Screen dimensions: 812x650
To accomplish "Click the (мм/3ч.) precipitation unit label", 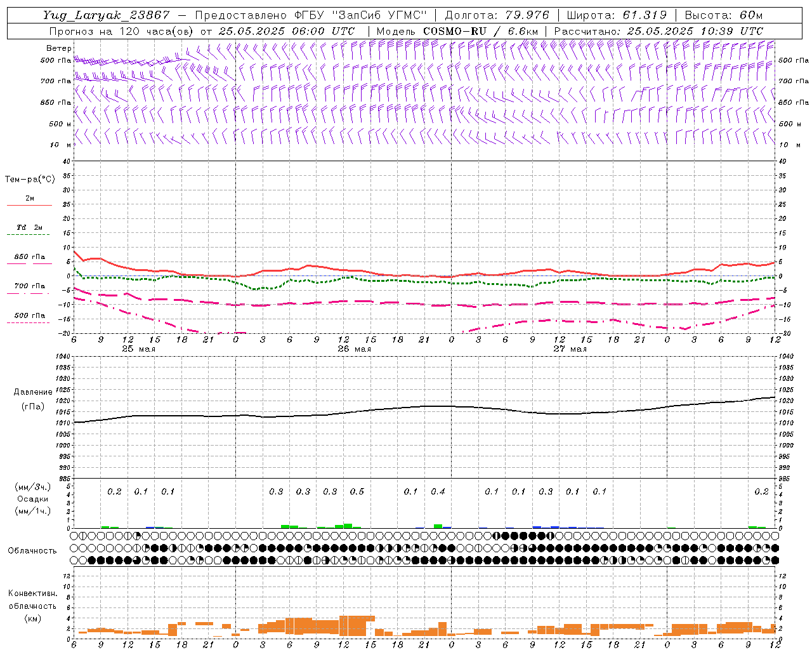I will [x=32, y=487].
